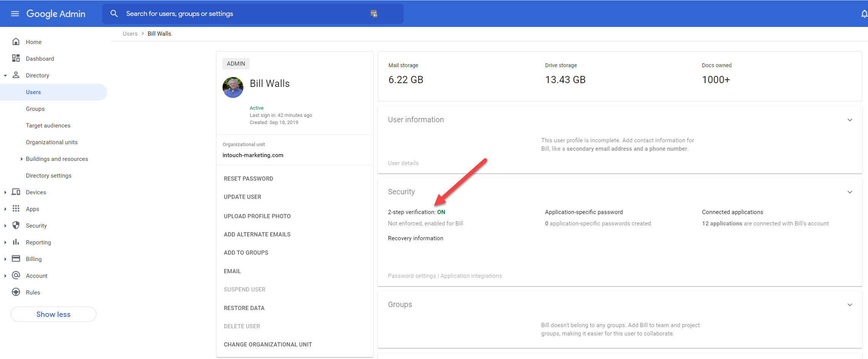
Task: Click ADD ALTERNATE EMAILS action
Action: 257,235
